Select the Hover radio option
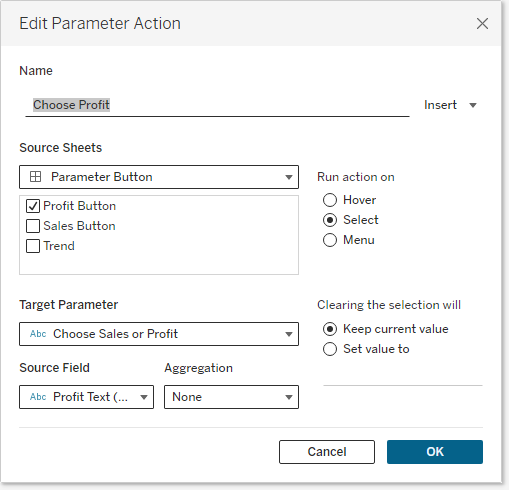This screenshot has height=490, width=509. tap(330, 200)
